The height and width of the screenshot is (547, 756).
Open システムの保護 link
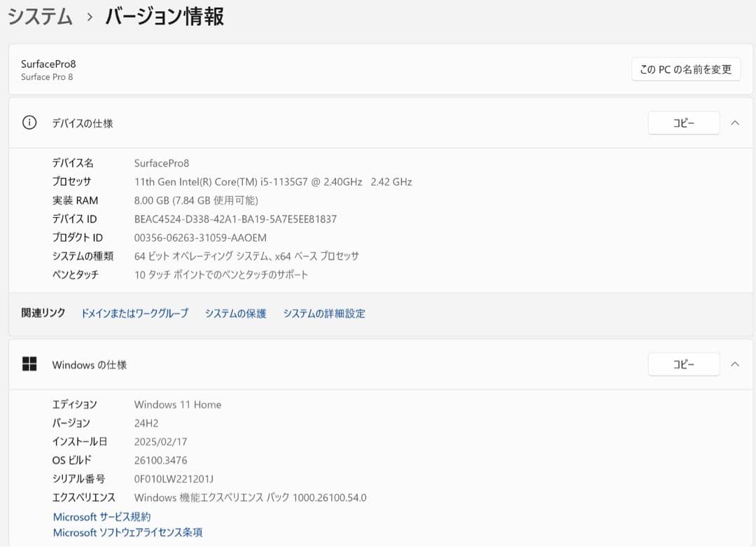pos(234,313)
